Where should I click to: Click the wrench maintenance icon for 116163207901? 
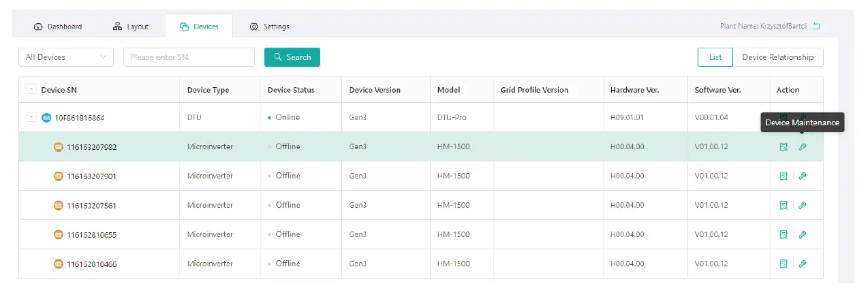[803, 176]
